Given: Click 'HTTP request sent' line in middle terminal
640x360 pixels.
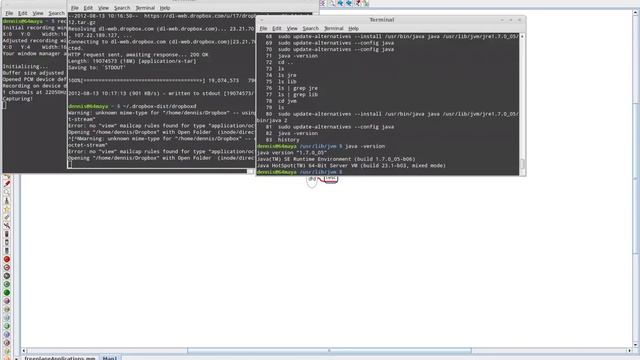Looking at the screenshot, I should [x=138, y=55].
